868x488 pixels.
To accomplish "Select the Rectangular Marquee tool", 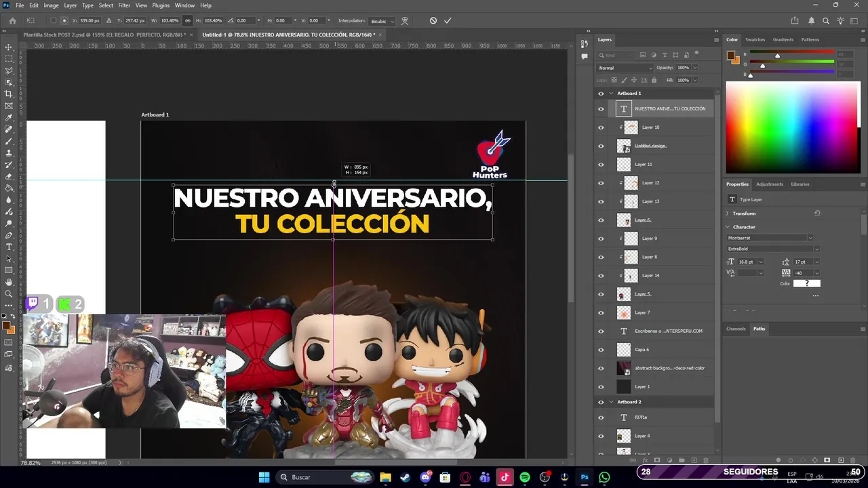I will (x=9, y=59).
